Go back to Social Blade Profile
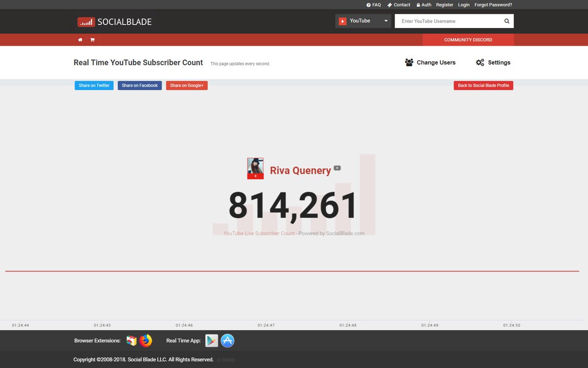Screen dimensions: 588x368 coord(484,85)
